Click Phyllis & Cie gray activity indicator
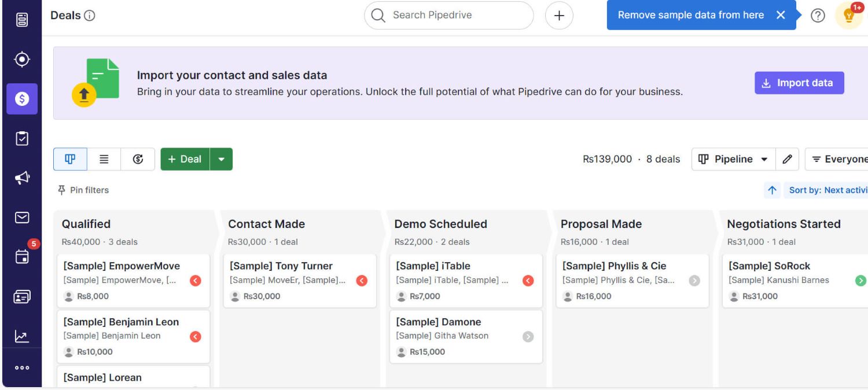 click(x=694, y=281)
